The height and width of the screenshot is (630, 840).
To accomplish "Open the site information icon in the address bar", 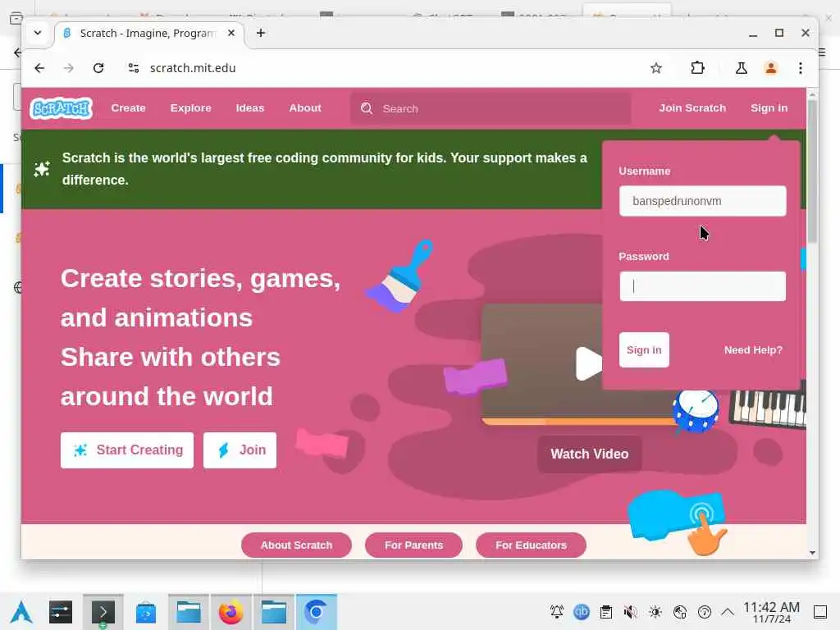I will click(x=134, y=68).
